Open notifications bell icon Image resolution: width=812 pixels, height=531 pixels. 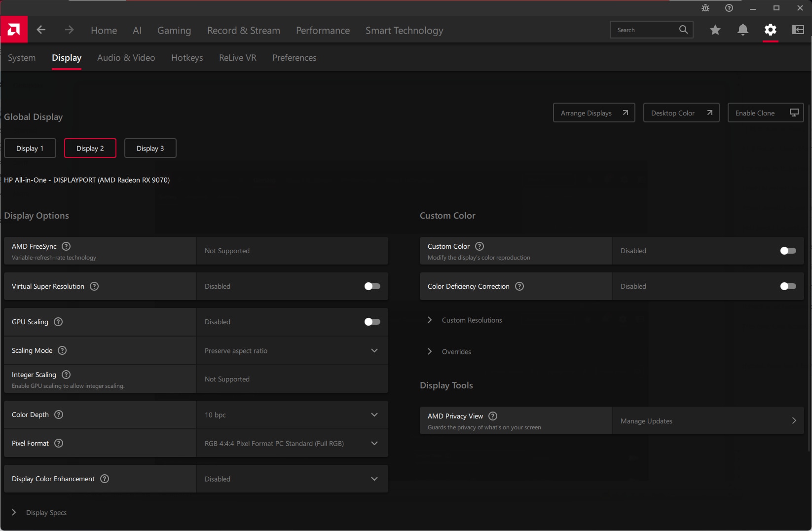(x=742, y=30)
